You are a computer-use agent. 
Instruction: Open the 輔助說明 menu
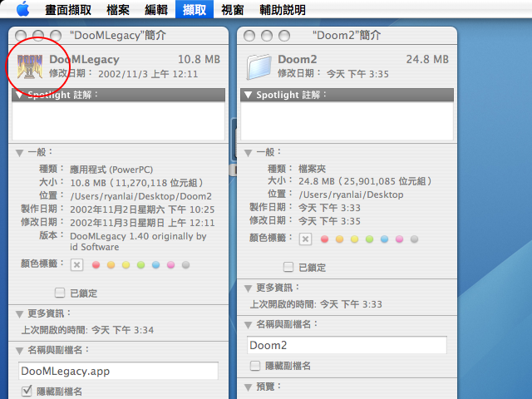(283, 9)
